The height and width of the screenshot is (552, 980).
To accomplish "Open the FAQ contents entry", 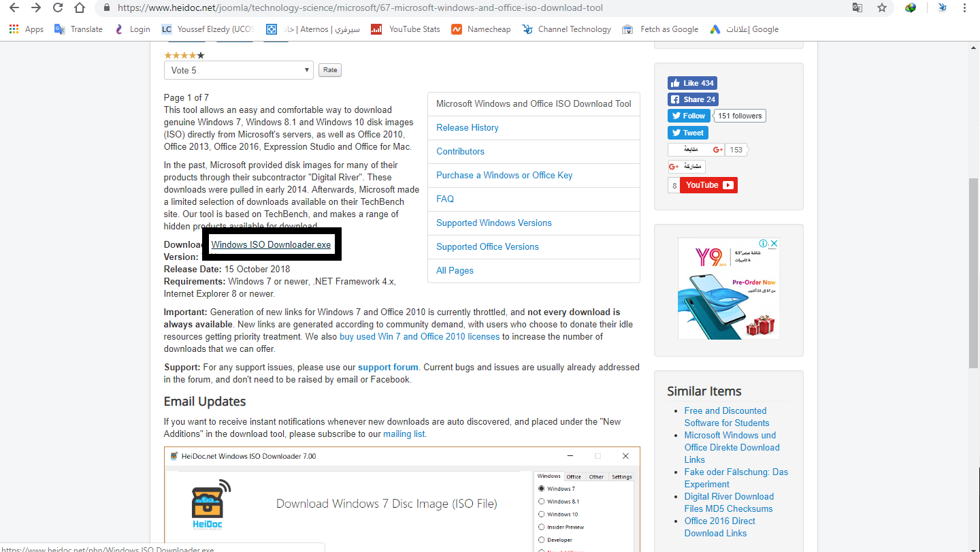I will coord(445,199).
